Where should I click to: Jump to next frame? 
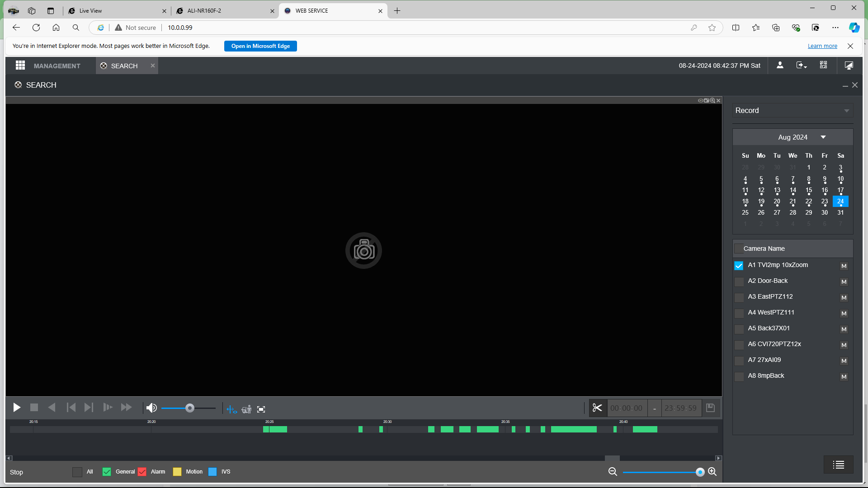[x=89, y=408]
